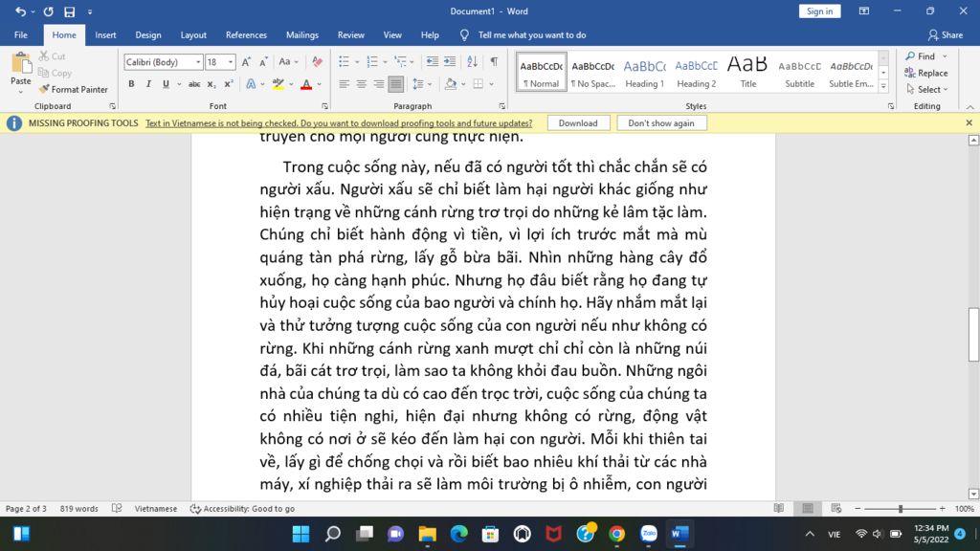980x551 pixels.
Task: Expand the Styles gallery more button
Action: (883, 87)
